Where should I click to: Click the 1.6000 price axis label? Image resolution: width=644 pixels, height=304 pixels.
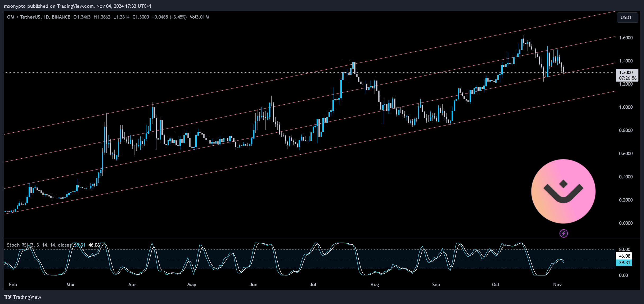pyautogui.click(x=626, y=38)
